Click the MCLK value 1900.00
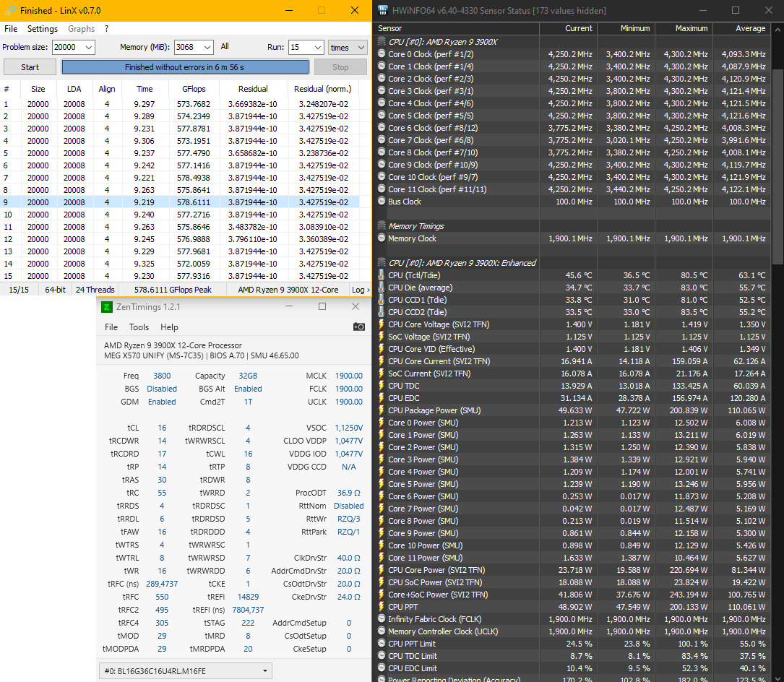This screenshot has height=682, width=784. coord(348,376)
